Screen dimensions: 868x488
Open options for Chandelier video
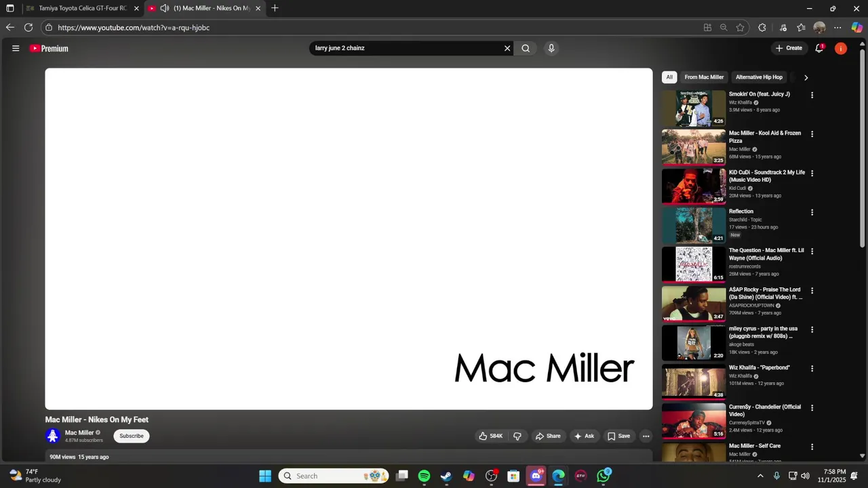(x=812, y=407)
